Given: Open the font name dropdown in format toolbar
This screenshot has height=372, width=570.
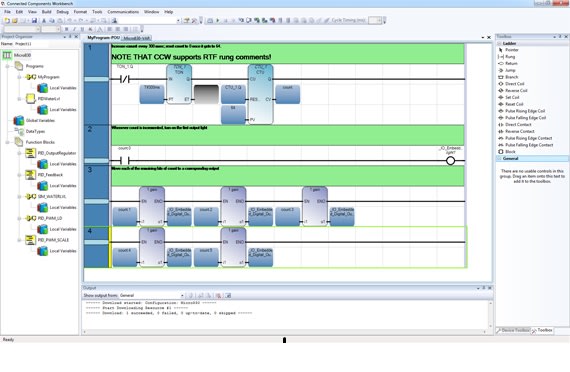Looking at the screenshot, I should point(38,29).
